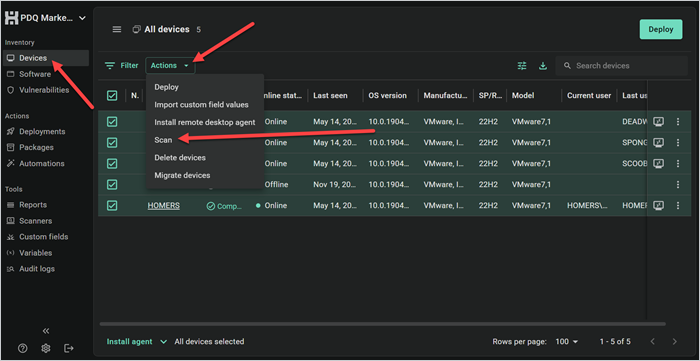Image resolution: width=700 pixels, height=361 pixels.
Task: Uncheck the DEADW device row checkbox
Action: (x=112, y=122)
